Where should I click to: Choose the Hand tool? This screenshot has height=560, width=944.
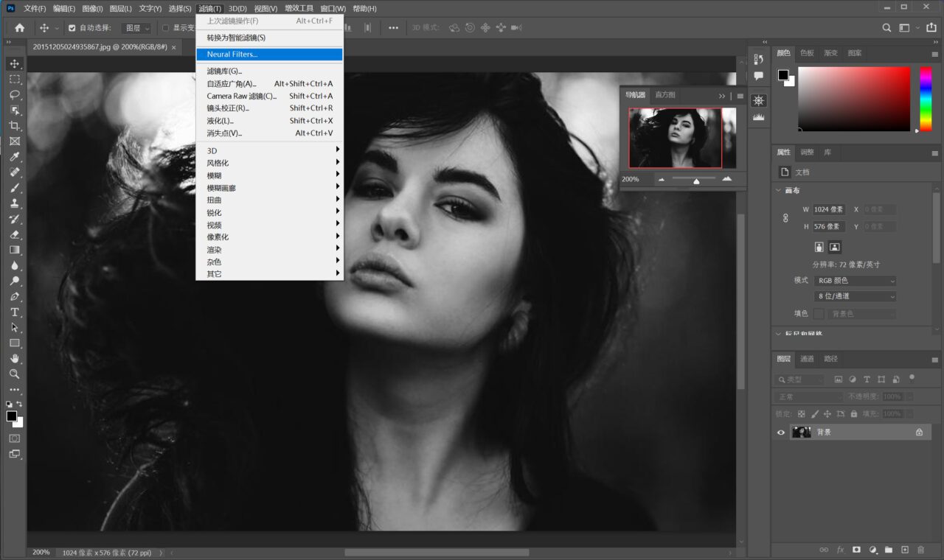point(15,359)
